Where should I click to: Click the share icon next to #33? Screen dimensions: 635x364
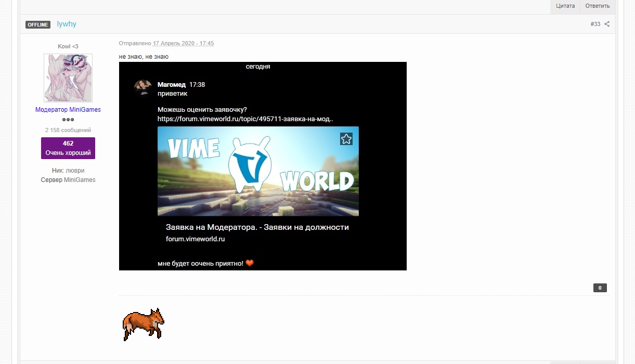tap(607, 24)
